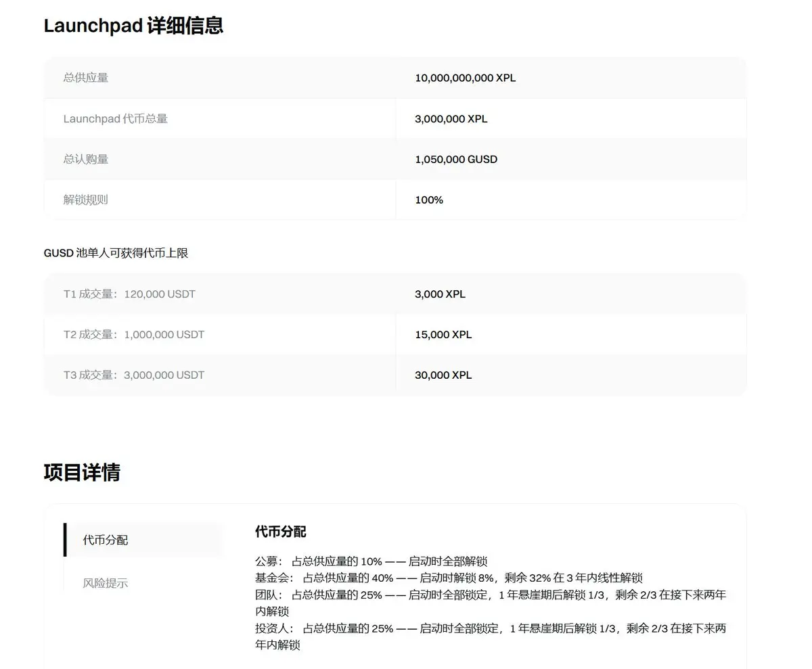Select the 代币分配 content heading

pyautogui.click(x=281, y=532)
